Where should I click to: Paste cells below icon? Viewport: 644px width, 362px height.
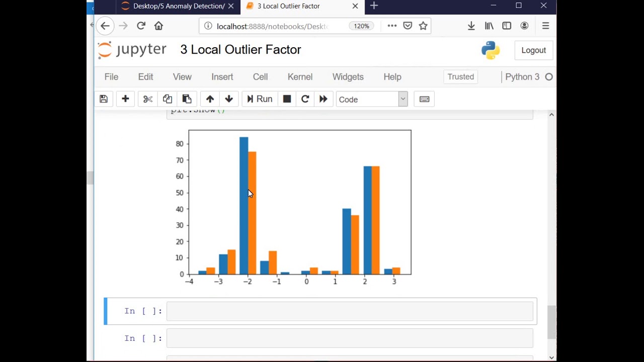pyautogui.click(x=187, y=99)
